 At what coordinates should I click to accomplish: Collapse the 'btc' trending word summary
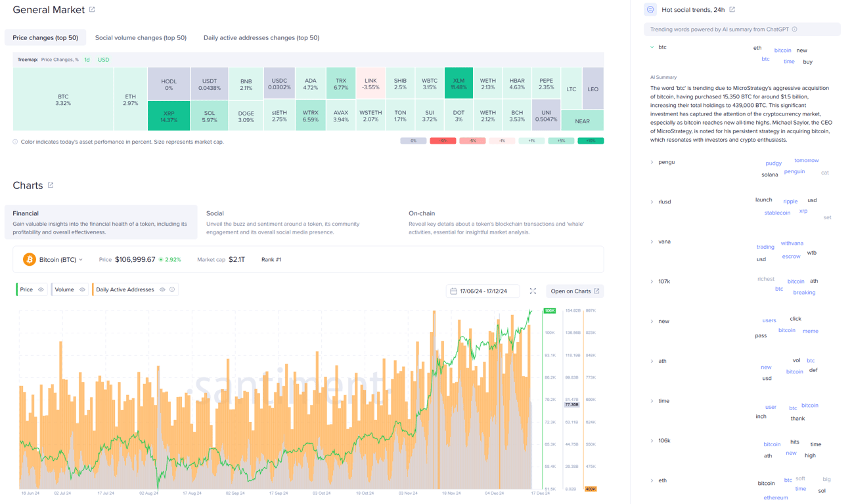pos(652,47)
